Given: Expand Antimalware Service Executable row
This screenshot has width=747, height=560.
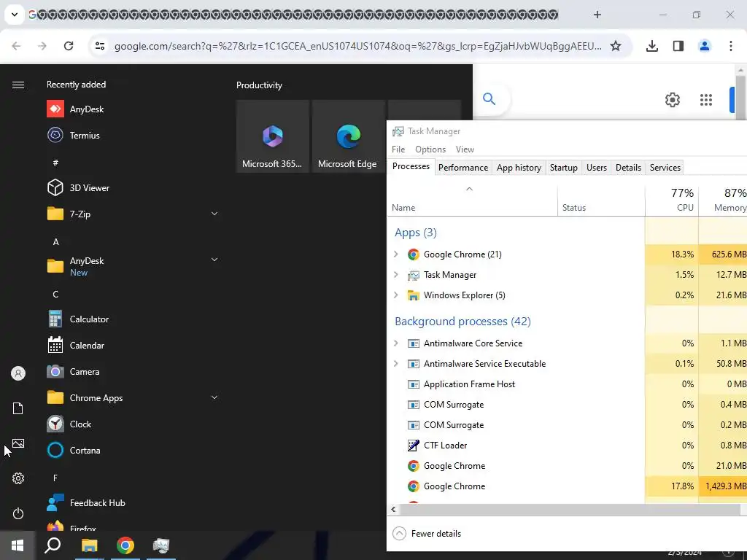Looking at the screenshot, I should coord(395,364).
